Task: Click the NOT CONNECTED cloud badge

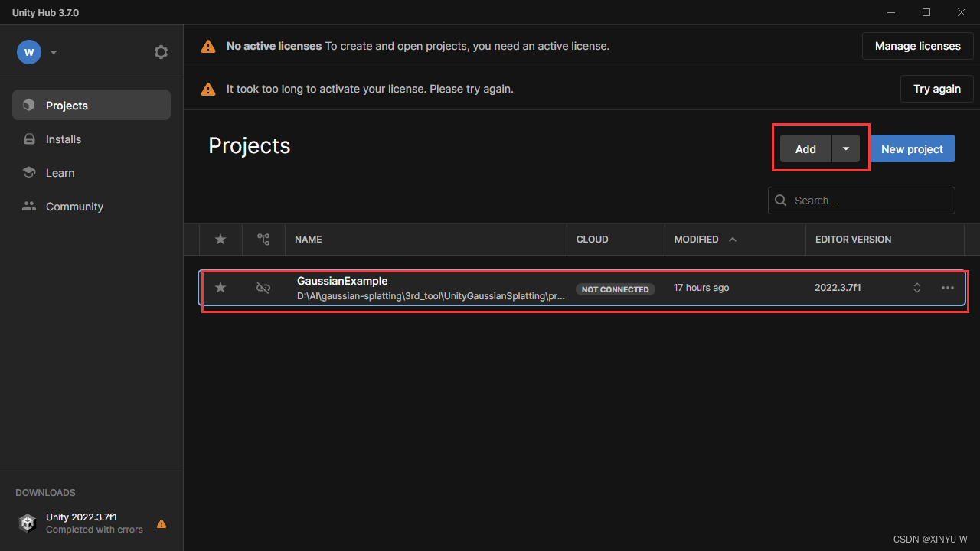Action: pyautogui.click(x=616, y=289)
